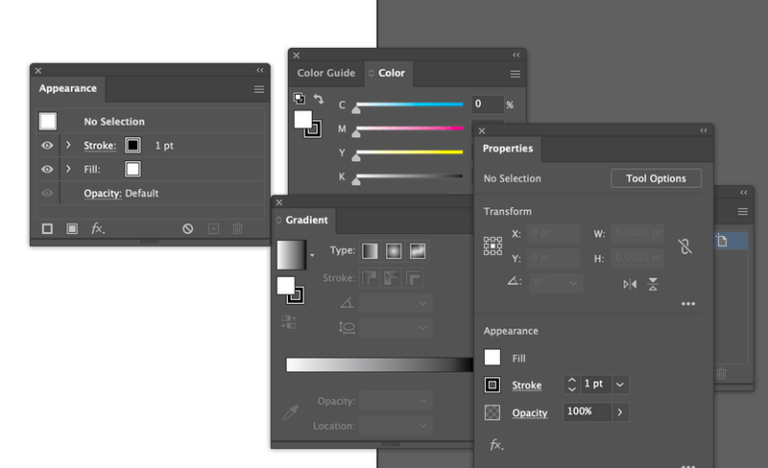This screenshot has width=768, height=468.
Task: Toggle Stroke visibility eye in Appearance panel
Action: pyautogui.click(x=47, y=145)
